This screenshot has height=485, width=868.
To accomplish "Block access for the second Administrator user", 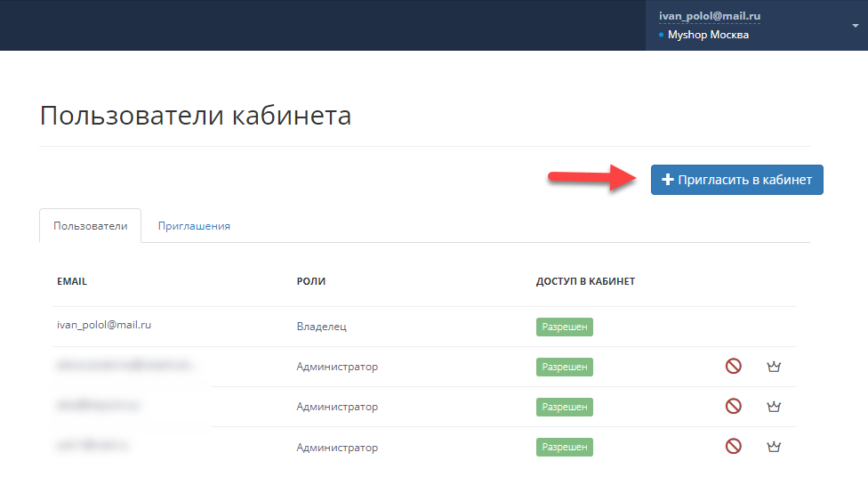I will [x=733, y=406].
